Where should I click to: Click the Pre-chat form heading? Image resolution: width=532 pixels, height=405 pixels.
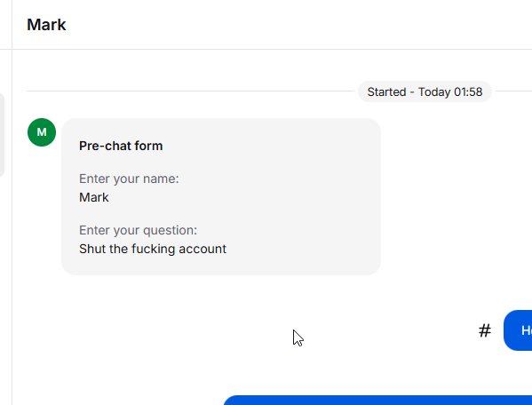pos(121,146)
